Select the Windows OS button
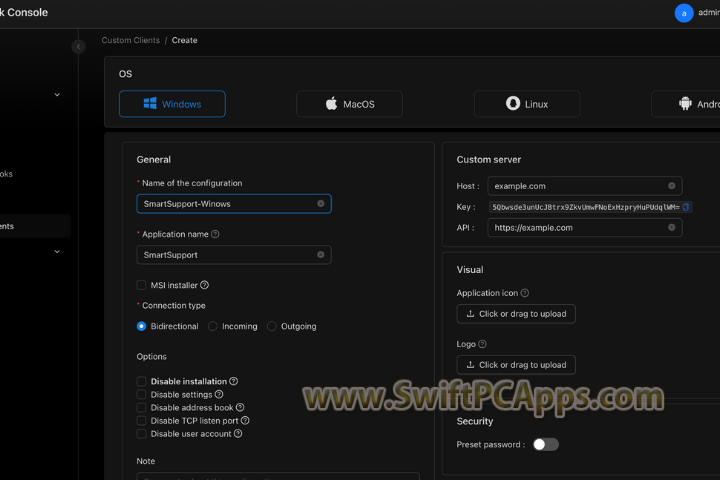Image resolution: width=720 pixels, height=480 pixels. (172, 104)
